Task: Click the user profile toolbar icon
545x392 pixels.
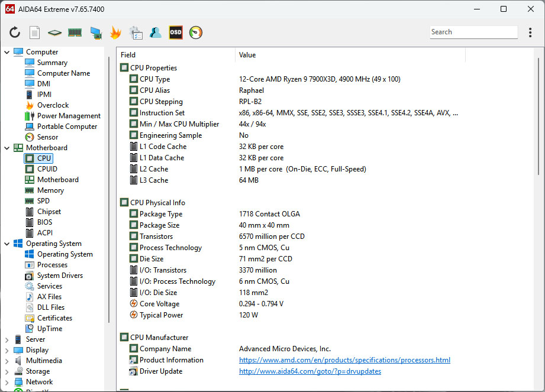Action: point(156,33)
